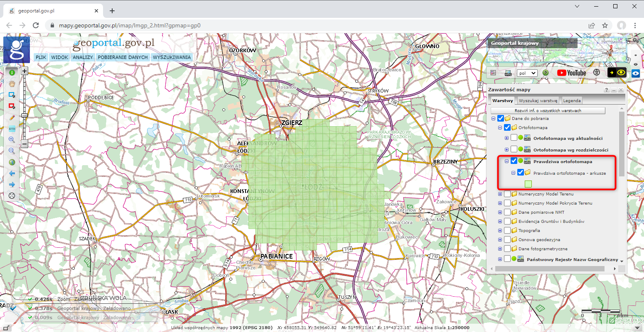Click the zoom slider plus button
Screen dimensions: 644x332
[25, 71]
